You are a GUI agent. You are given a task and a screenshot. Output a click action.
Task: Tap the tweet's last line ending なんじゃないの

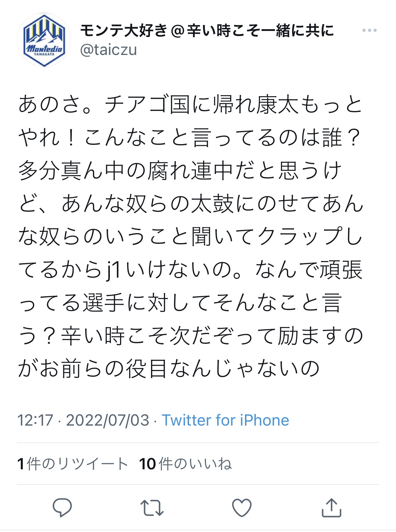point(169,369)
